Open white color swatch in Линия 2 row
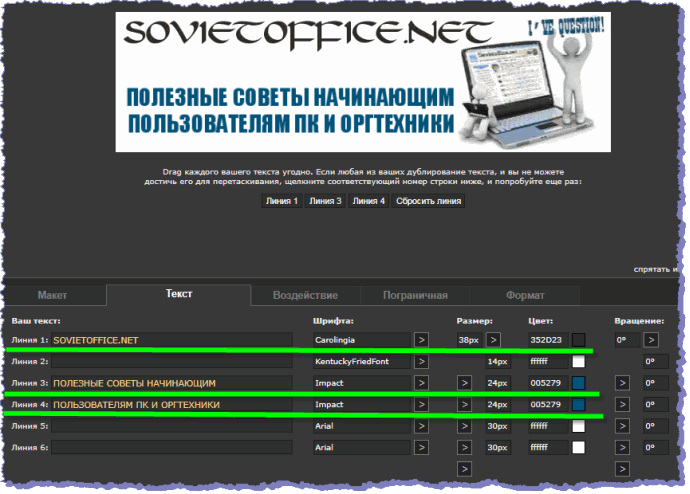Screen dimensions: 690x494 coord(578,362)
